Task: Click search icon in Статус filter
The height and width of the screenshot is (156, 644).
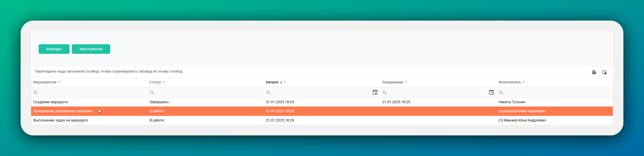Action: click(152, 92)
